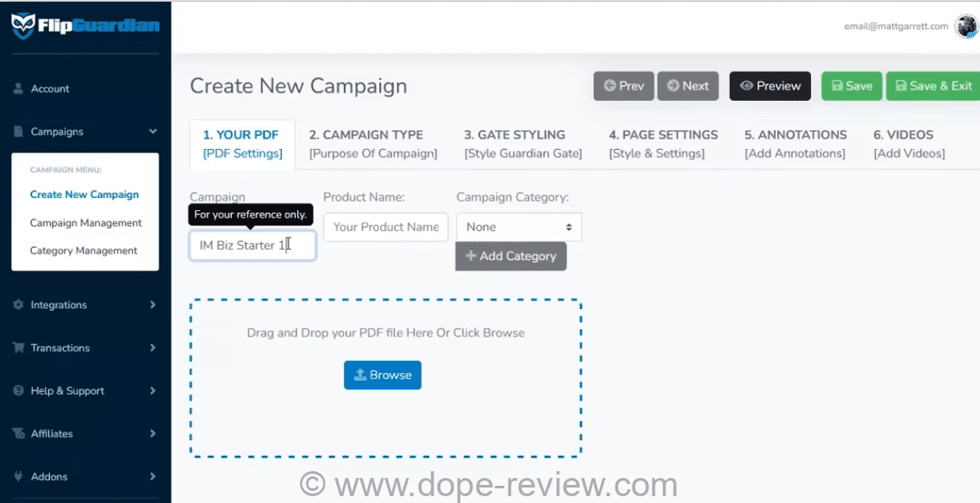Expand the Transactions submenu arrow
The height and width of the screenshot is (503, 980).
(x=153, y=348)
